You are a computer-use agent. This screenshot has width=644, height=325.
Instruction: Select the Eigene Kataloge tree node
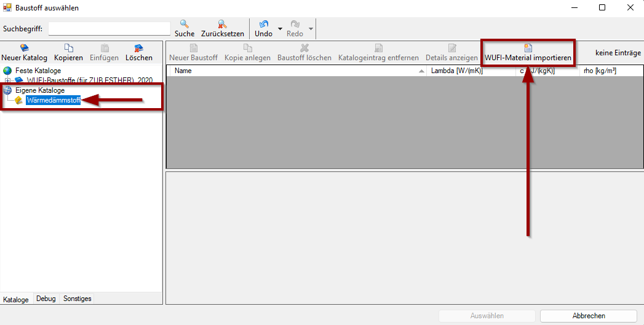(x=39, y=90)
